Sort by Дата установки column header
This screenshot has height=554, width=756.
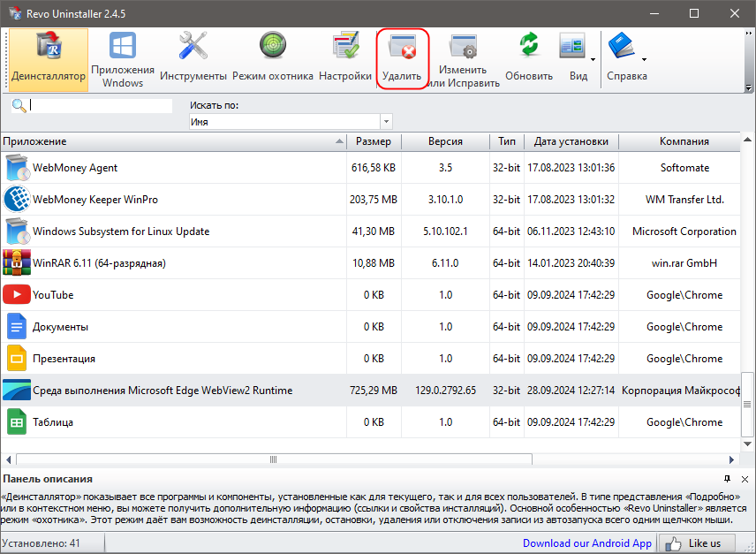(x=571, y=141)
